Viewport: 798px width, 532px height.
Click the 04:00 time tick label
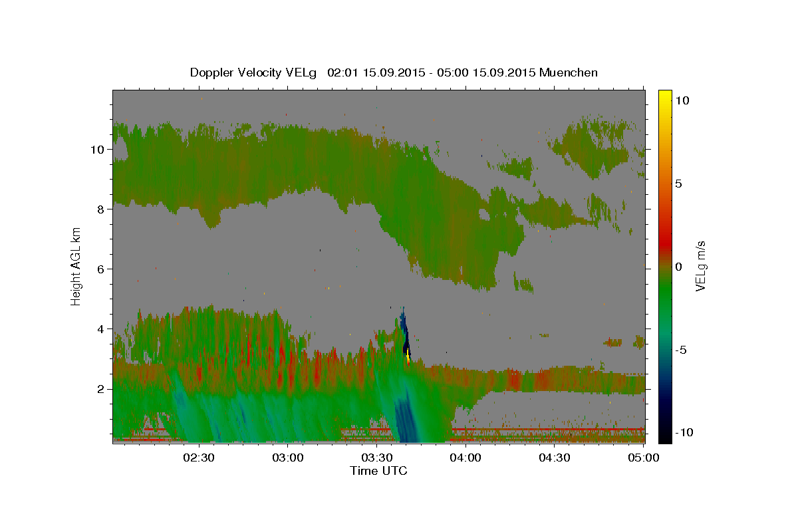pos(466,458)
